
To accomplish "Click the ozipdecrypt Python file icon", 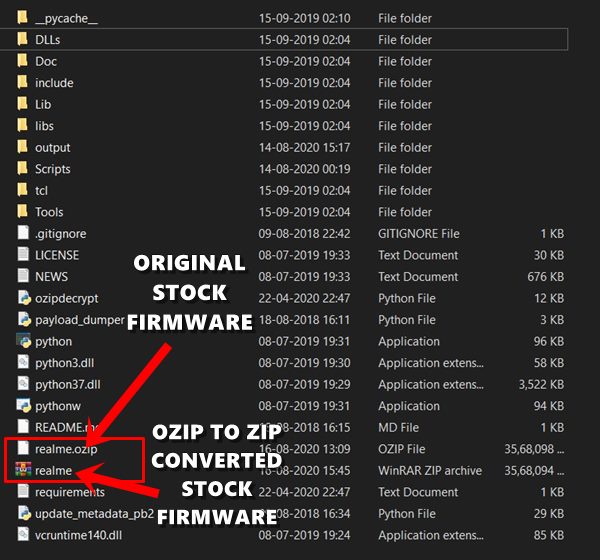I will click(x=24, y=297).
